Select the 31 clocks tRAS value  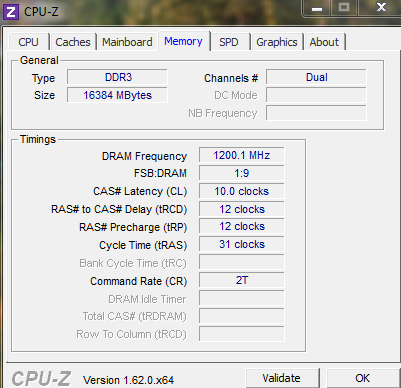point(242,244)
